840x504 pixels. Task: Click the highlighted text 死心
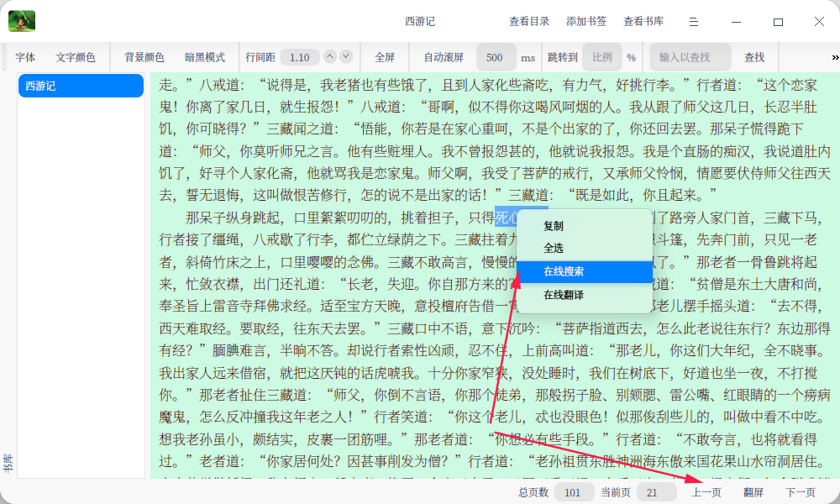(507, 217)
